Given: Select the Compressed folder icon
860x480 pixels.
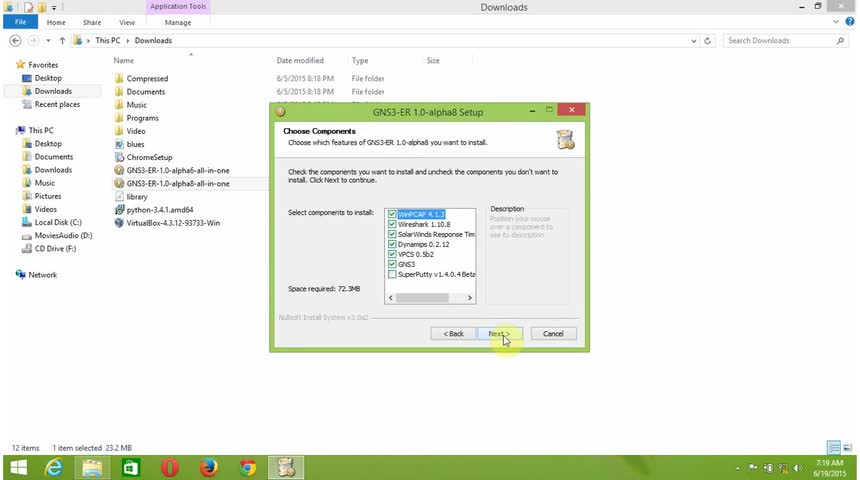Looking at the screenshot, I should point(119,78).
